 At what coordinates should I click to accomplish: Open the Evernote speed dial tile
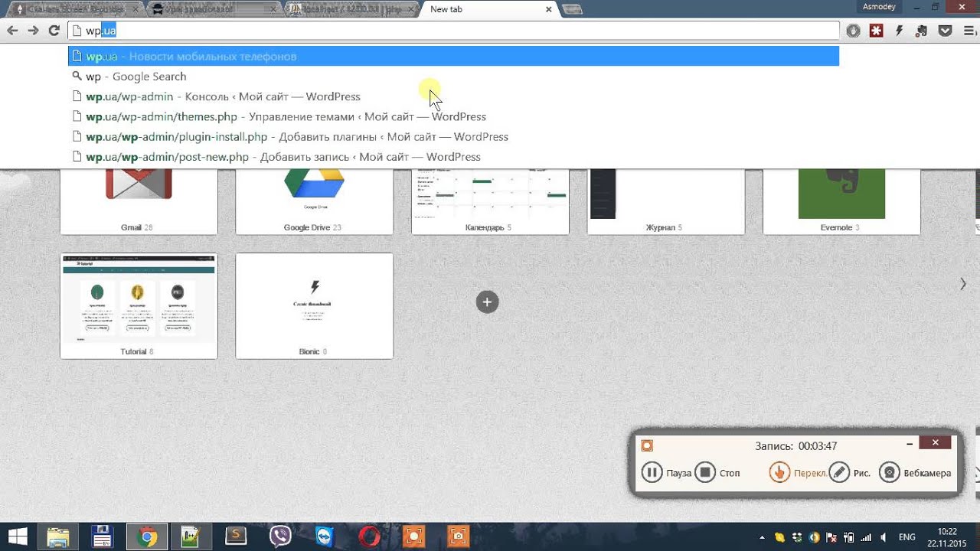[x=841, y=201]
